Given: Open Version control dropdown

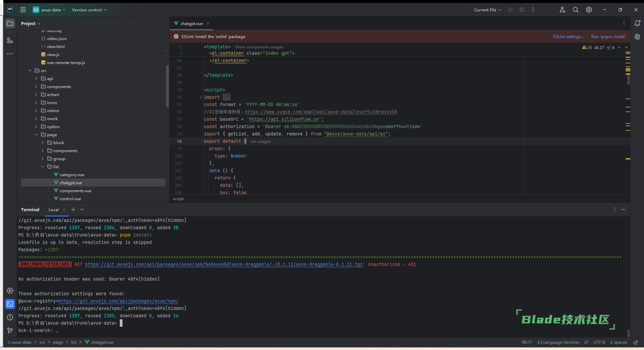Looking at the screenshot, I should [89, 10].
